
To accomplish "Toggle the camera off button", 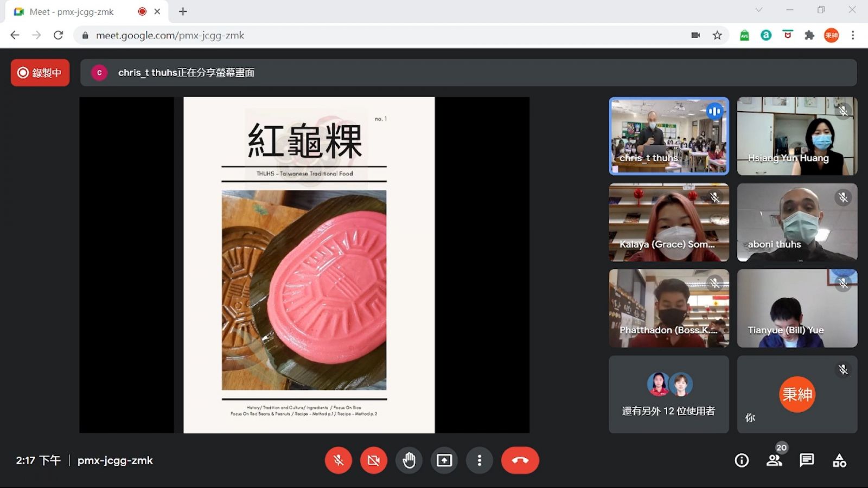I will click(374, 460).
